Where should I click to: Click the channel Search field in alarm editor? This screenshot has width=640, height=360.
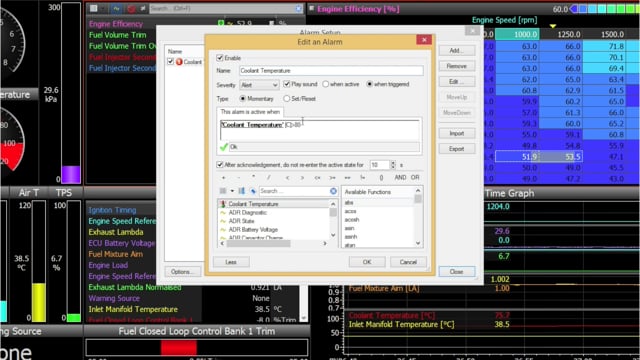click(x=294, y=191)
